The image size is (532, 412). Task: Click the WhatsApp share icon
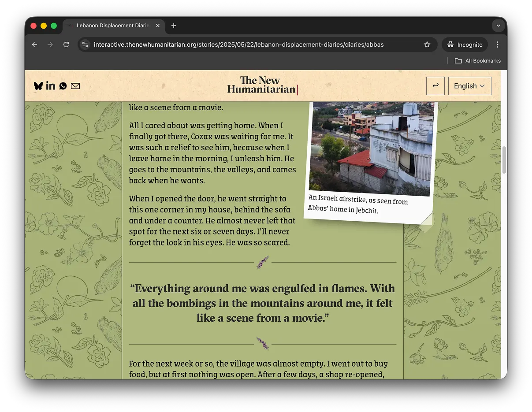[x=63, y=86]
